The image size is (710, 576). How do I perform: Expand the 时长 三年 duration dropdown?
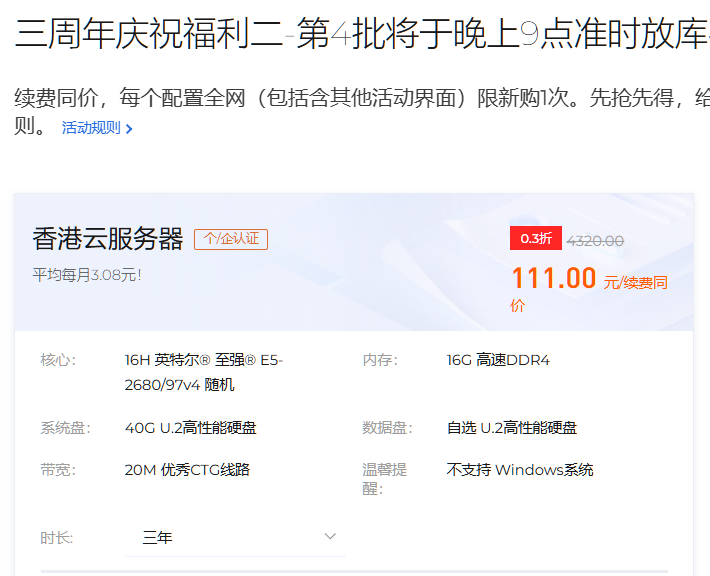tap(235, 538)
